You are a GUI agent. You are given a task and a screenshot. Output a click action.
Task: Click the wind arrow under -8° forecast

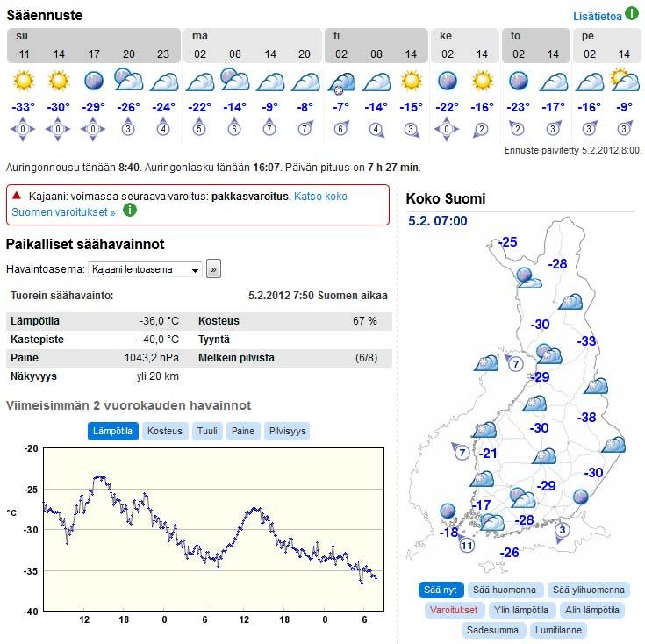pos(305,130)
